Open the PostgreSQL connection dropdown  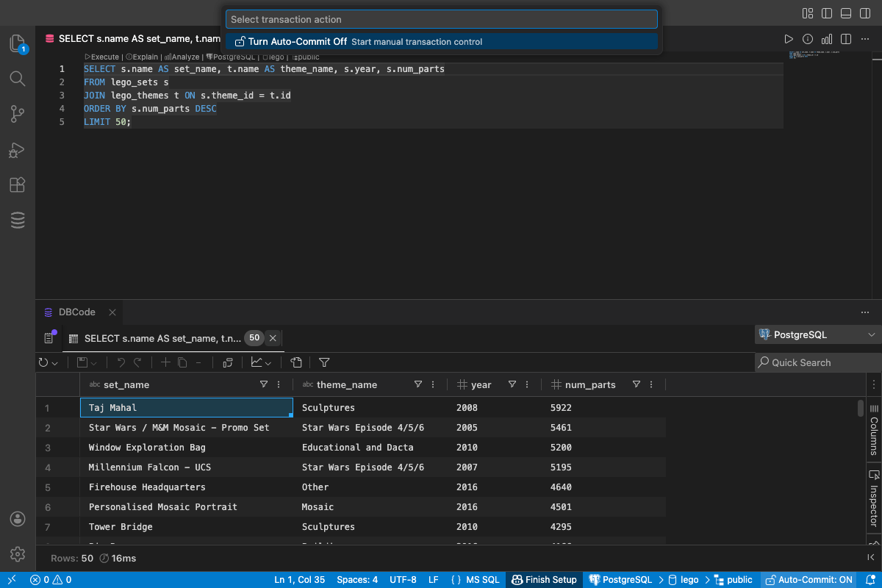click(x=817, y=334)
